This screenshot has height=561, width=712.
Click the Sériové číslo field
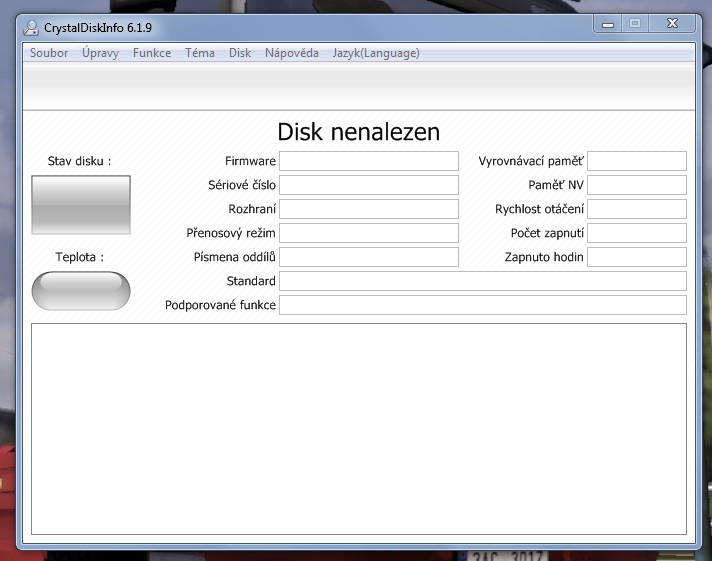tap(368, 185)
